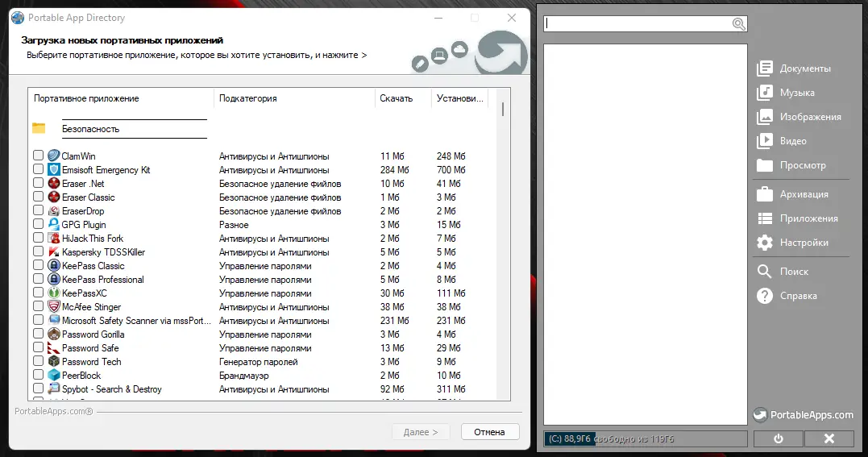Click the McAfee Stinger icon
This screenshot has width=868, height=457.
tap(54, 306)
